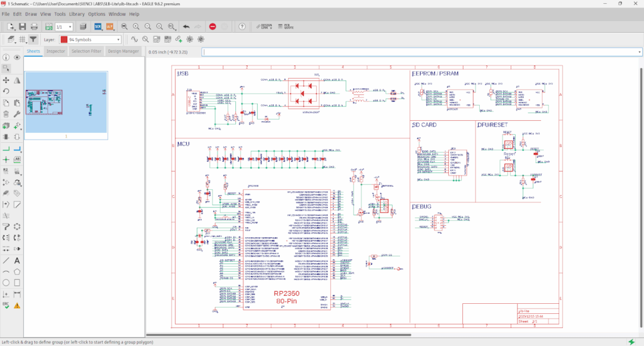Select the Delete trash can tool
The height and width of the screenshot is (346, 644).
(x=6, y=114)
